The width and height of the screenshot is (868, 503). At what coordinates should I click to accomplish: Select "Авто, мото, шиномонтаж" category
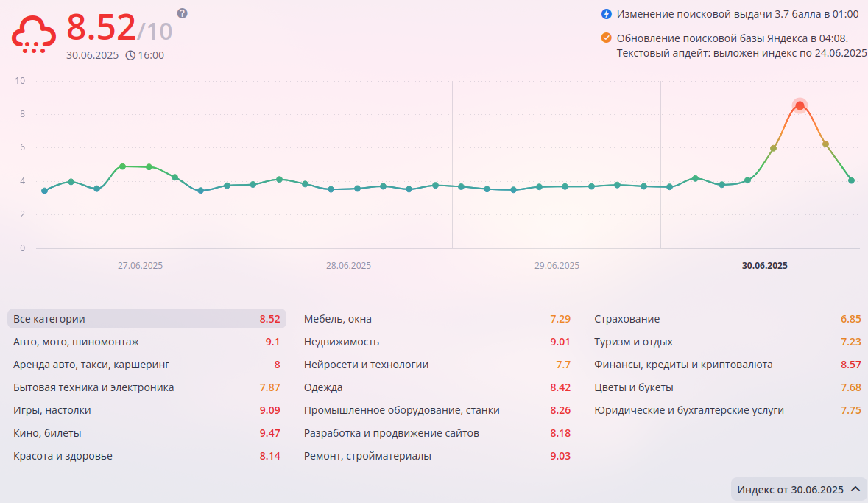[76, 342]
